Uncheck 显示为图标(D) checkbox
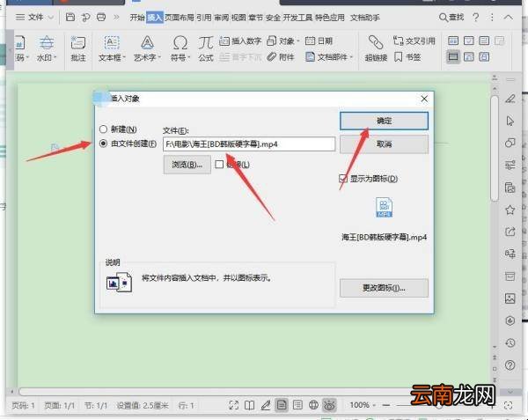The height and width of the screenshot is (420, 528). click(x=343, y=179)
